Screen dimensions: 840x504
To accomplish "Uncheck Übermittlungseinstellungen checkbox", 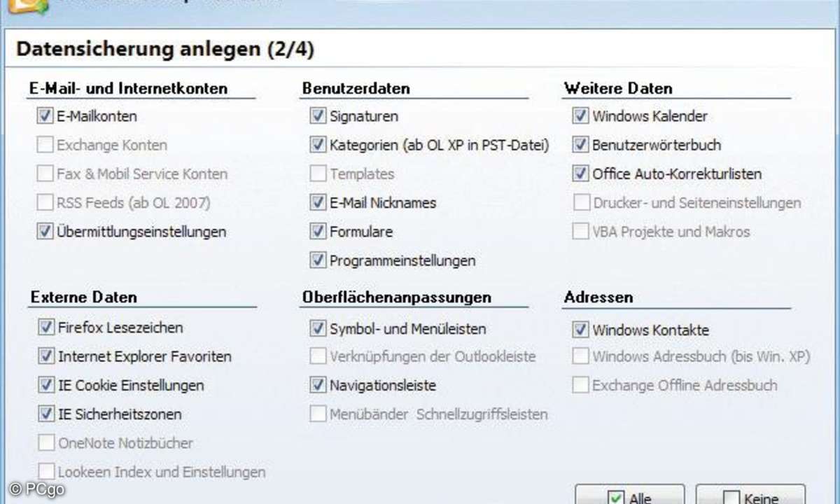I will point(45,232).
